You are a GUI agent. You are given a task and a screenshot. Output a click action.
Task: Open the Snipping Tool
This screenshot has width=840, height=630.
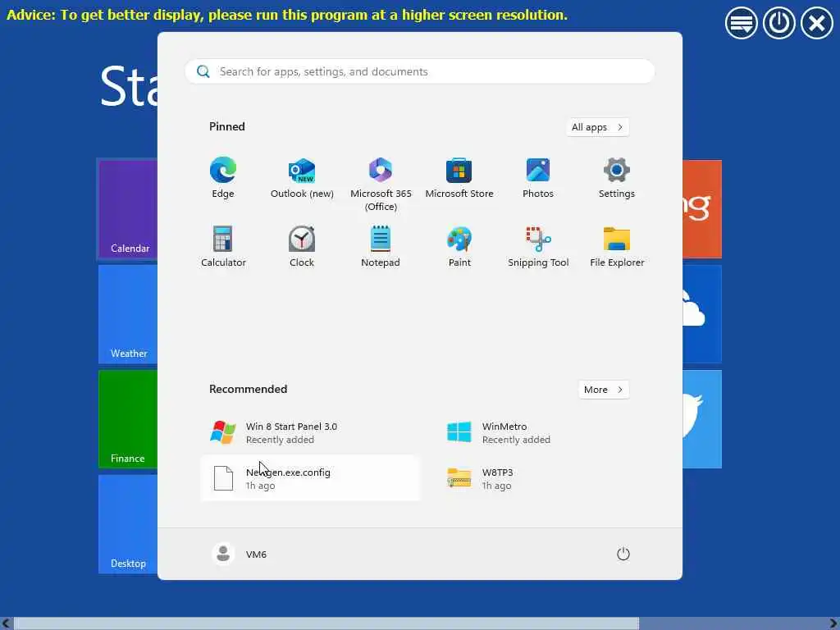coord(538,246)
